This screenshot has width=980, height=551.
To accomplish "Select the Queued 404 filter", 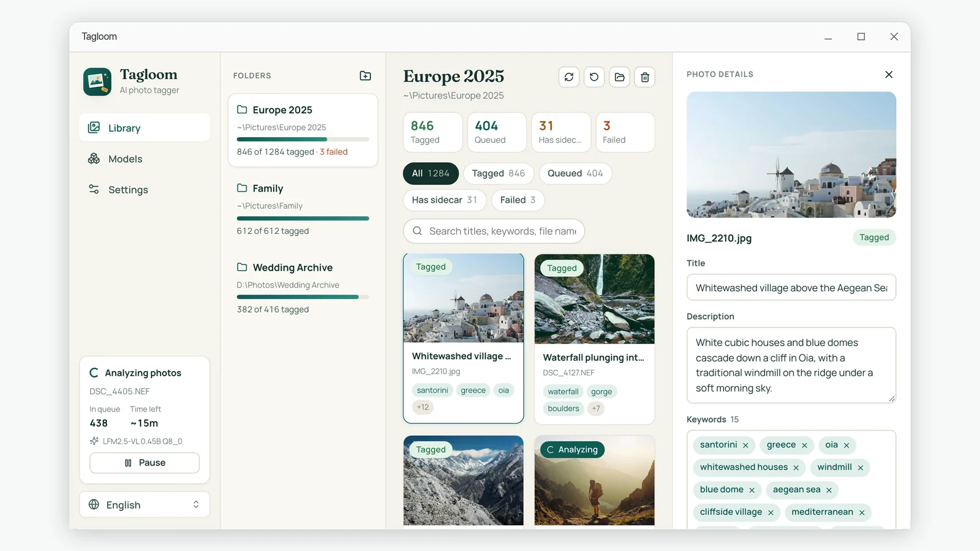I will point(575,173).
